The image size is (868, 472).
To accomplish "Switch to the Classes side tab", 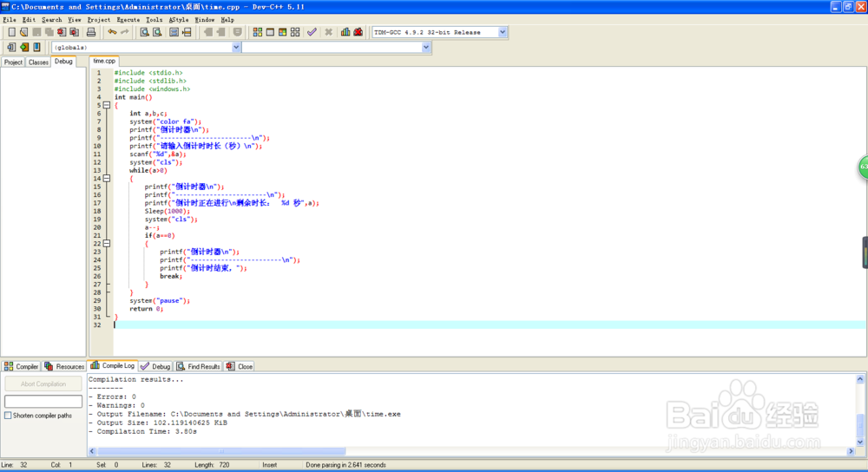I will click(x=38, y=62).
